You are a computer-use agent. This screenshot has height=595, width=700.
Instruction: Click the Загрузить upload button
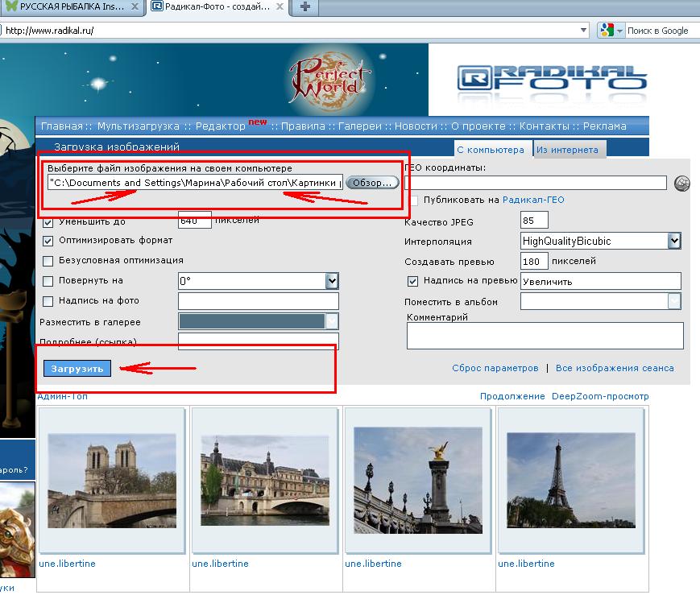[x=77, y=369]
